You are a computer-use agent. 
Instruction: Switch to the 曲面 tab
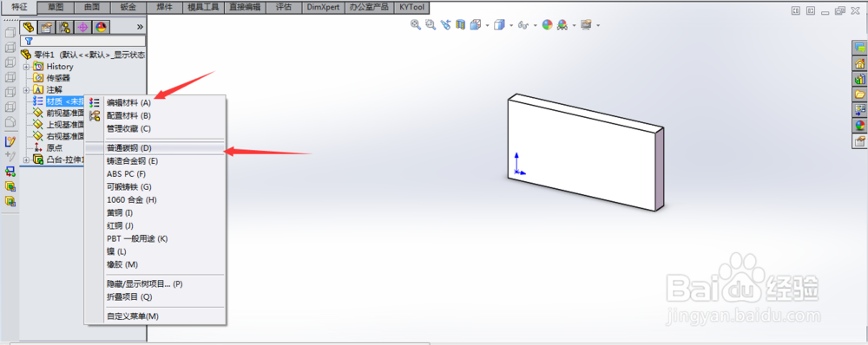(x=92, y=7)
